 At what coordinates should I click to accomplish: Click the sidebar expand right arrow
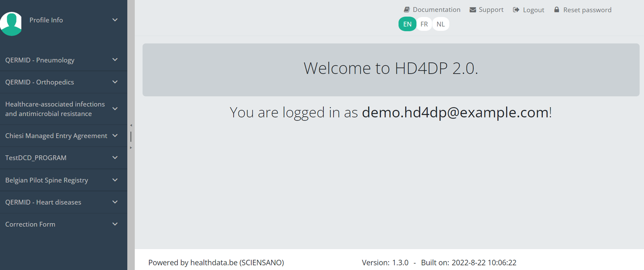tap(131, 148)
